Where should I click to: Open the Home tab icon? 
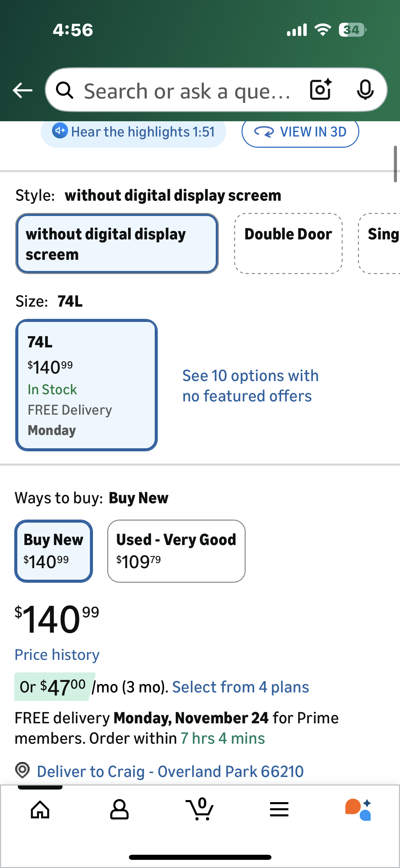point(40,810)
